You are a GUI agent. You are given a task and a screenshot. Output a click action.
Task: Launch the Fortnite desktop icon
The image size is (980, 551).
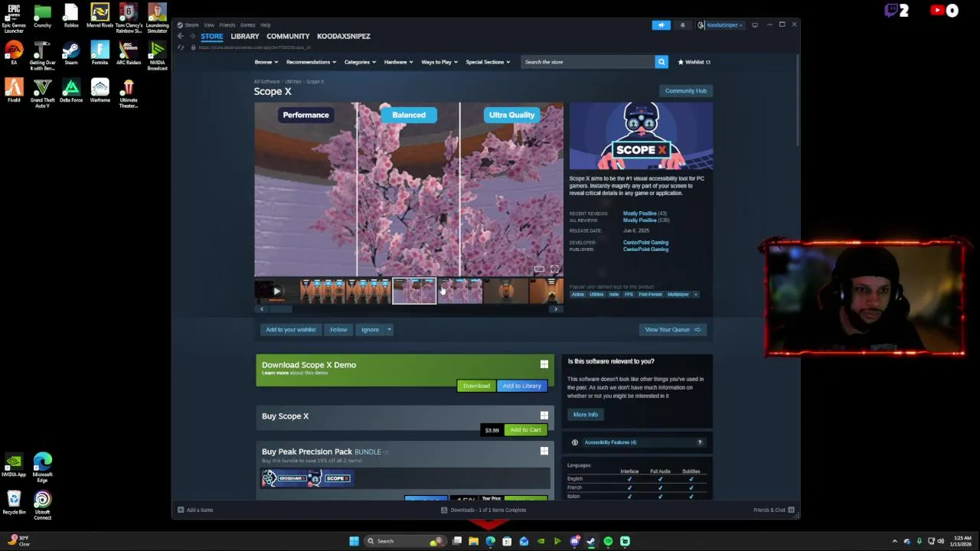point(100,53)
